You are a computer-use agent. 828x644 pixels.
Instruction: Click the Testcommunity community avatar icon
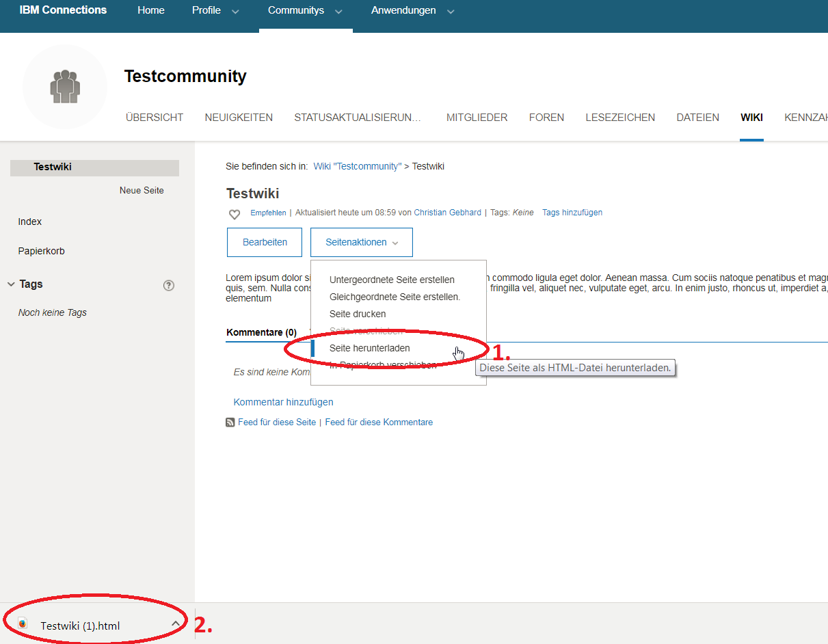[65, 87]
